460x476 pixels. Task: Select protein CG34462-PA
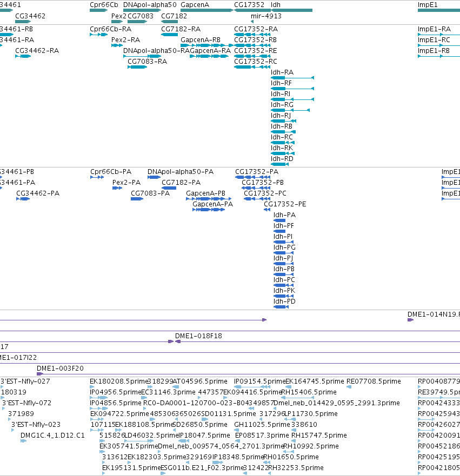38,193
